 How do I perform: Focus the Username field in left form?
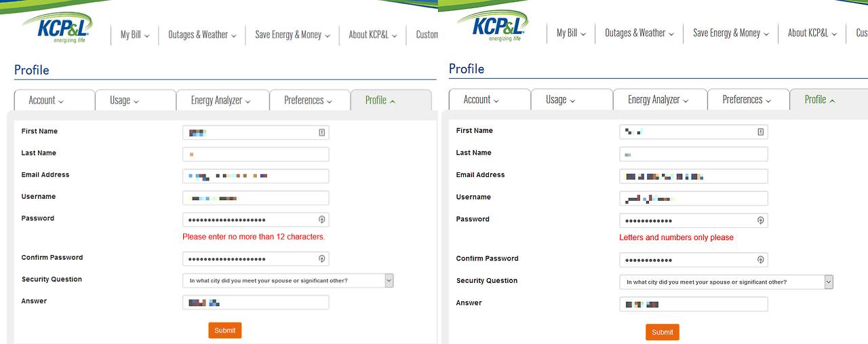(256, 198)
